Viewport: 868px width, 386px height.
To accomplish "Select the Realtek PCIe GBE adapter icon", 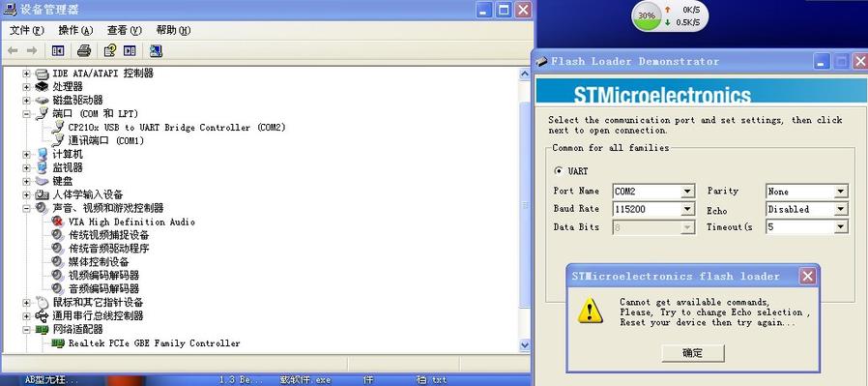I will coord(58,343).
